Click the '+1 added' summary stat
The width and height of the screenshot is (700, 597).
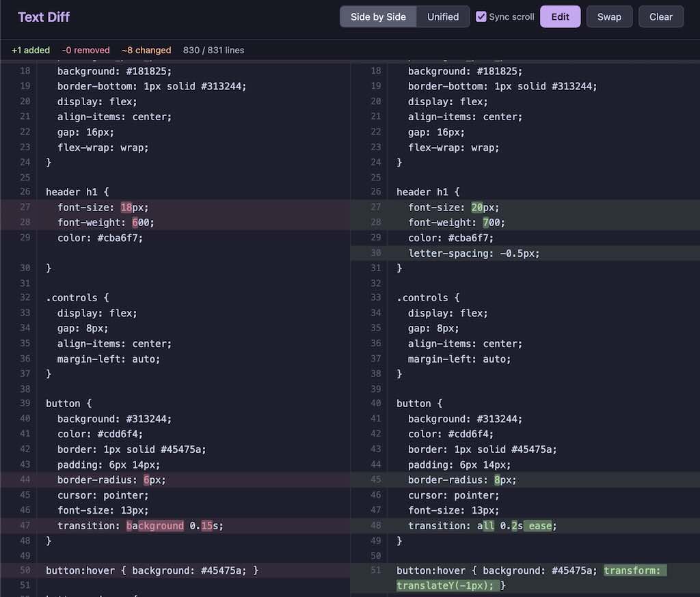pyautogui.click(x=31, y=50)
